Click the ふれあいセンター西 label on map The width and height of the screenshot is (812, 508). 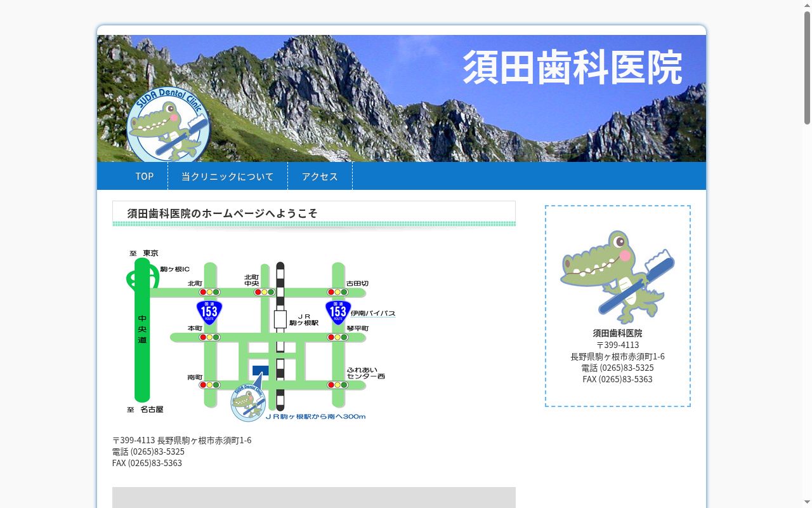pos(365,373)
